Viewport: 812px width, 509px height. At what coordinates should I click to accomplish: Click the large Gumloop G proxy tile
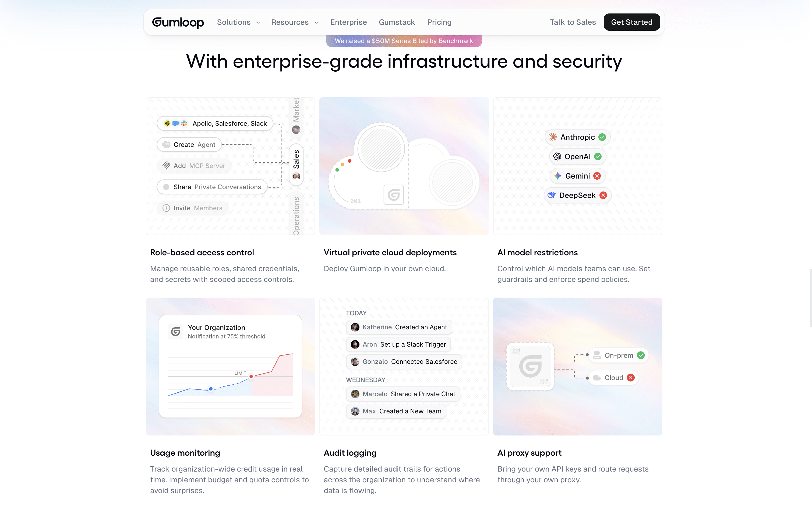pos(530,366)
